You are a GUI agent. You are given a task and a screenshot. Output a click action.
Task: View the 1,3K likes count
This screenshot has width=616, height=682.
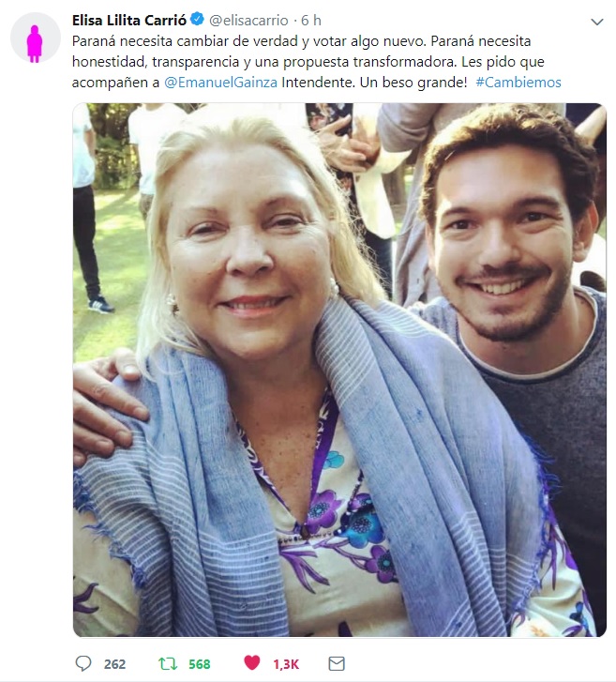click(286, 664)
